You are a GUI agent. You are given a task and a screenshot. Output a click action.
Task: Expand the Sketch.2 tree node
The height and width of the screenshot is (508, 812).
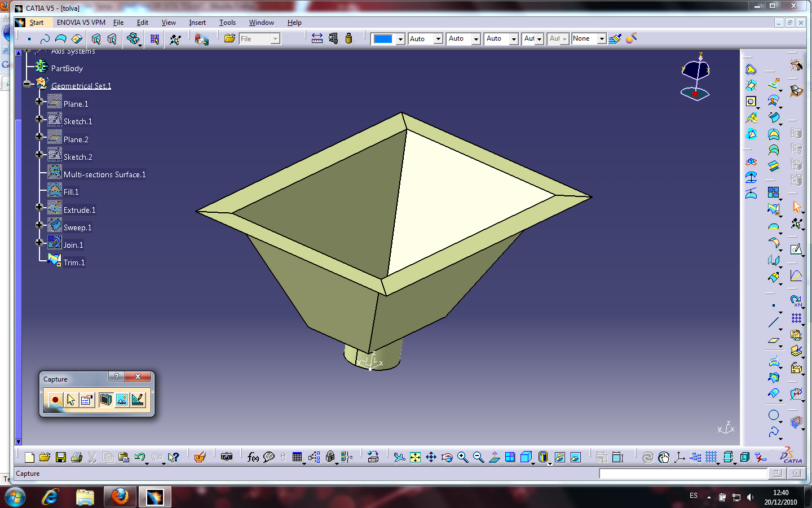[39, 154]
